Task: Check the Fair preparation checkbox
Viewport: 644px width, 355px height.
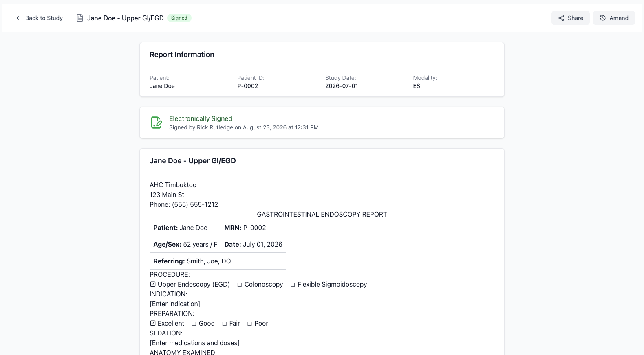Action: pos(225,324)
